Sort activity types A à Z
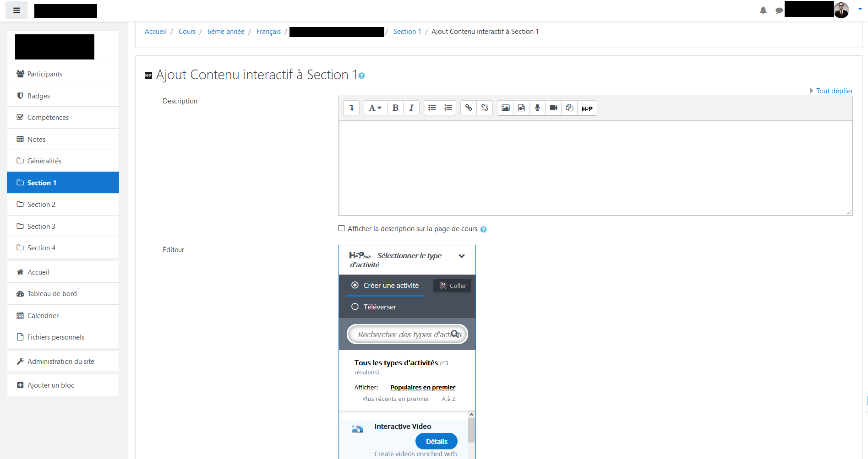Screen dimensions: 868x459 [x=448, y=399]
